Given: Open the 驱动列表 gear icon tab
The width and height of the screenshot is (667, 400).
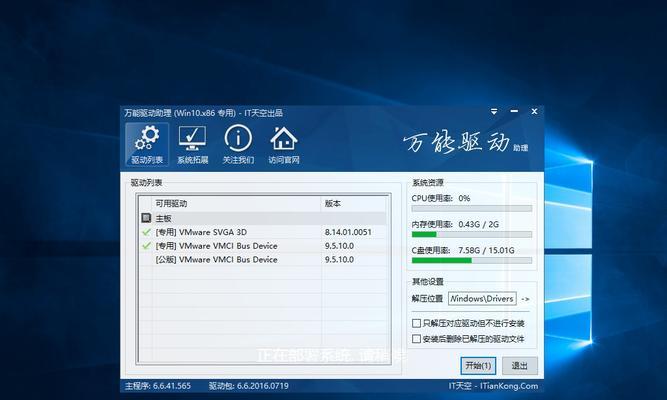Looking at the screenshot, I should click(x=147, y=144).
